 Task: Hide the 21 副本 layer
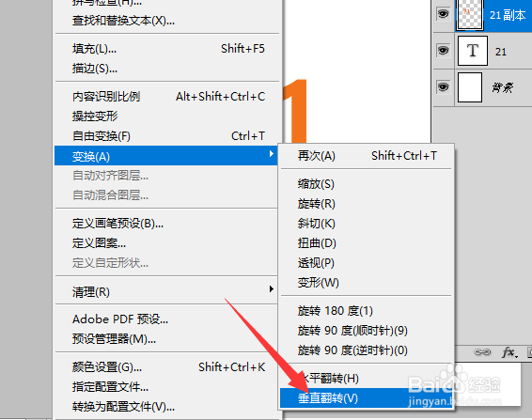pos(443,14)
